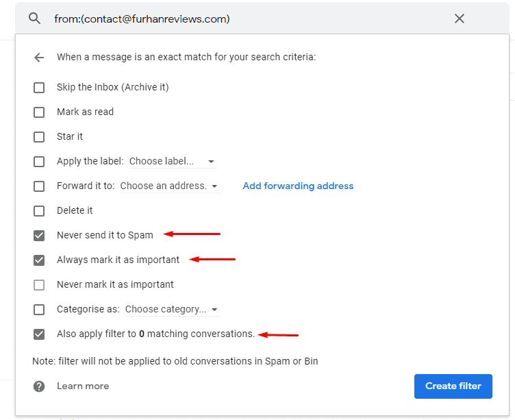
Task: Check the Mark as read box
Action: click(39, 112)
